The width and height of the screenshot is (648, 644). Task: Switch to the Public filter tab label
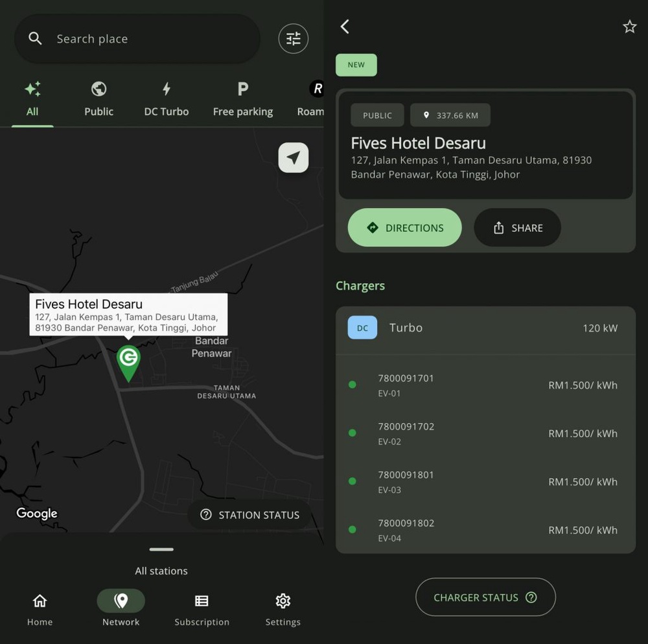(98, 111)
